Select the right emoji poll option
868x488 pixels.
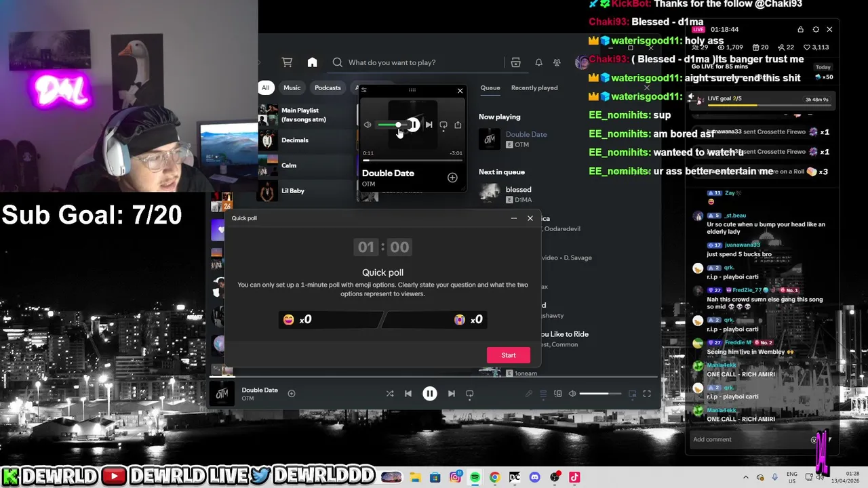point(435,319)
